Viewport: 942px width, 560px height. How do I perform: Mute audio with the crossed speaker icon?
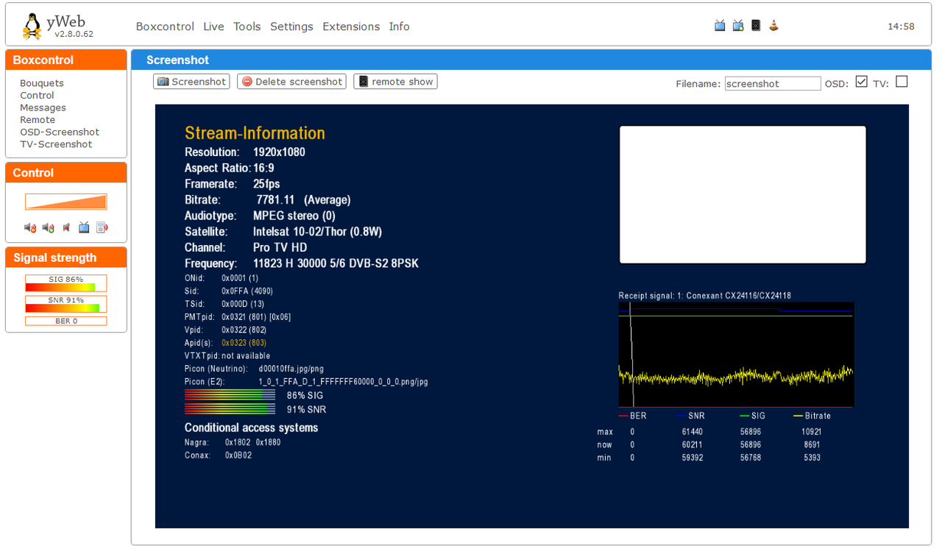pos(66,227)
